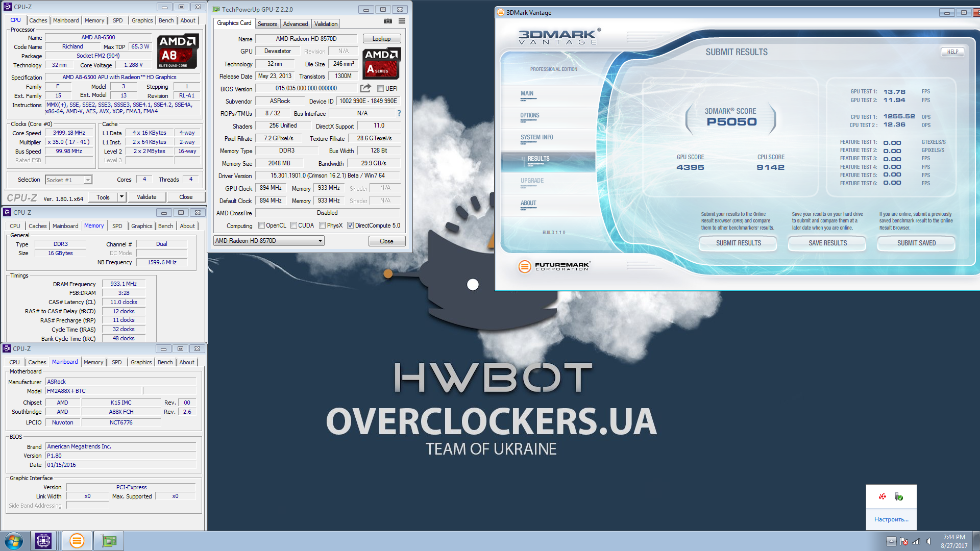Click the motherboard Model field FM2A88X+ BTC
The image size is (980, 551).
[93, 391]
